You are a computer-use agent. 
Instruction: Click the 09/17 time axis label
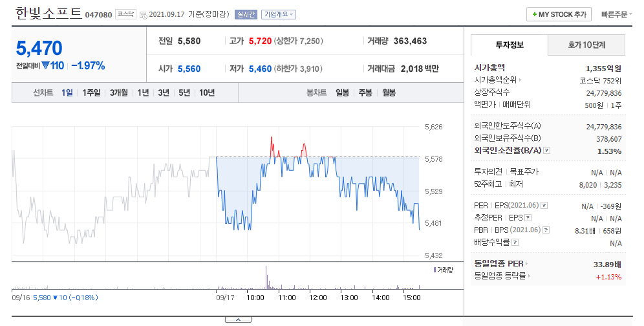(x=225, y=298)
